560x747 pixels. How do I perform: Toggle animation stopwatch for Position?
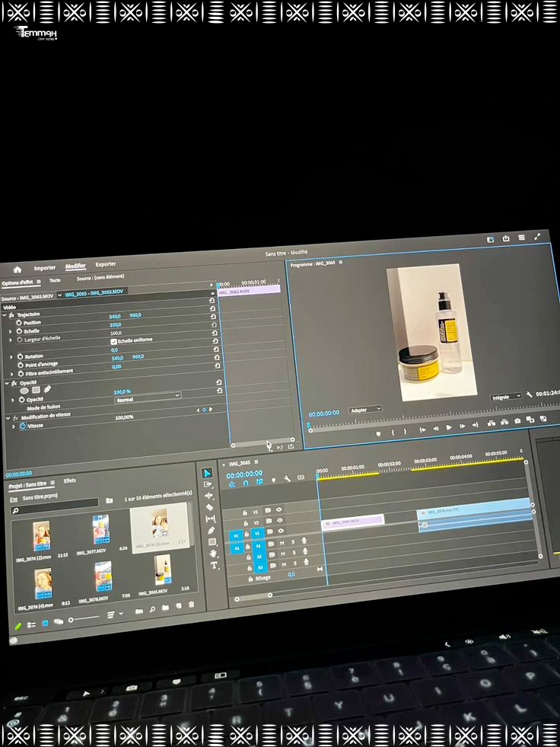pos(19,323)
